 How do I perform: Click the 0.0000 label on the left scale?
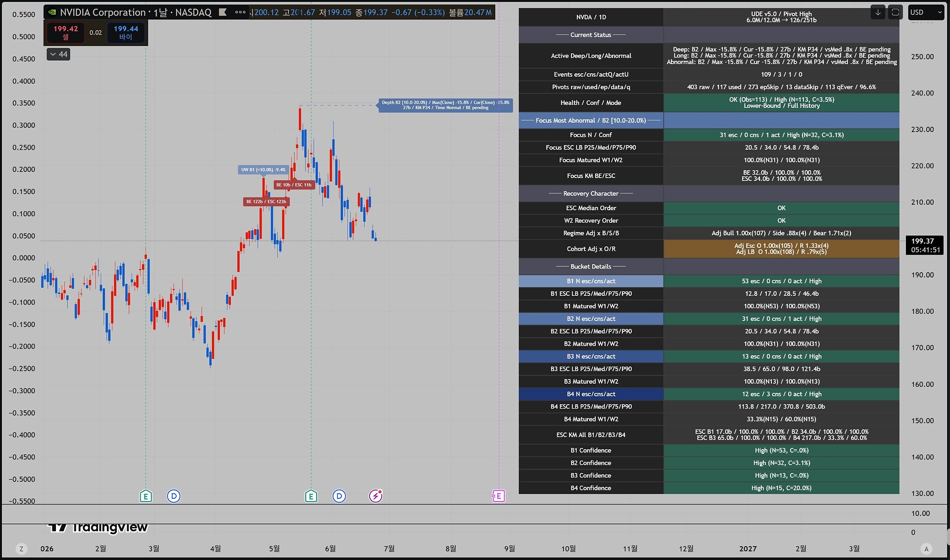(24, 258)
